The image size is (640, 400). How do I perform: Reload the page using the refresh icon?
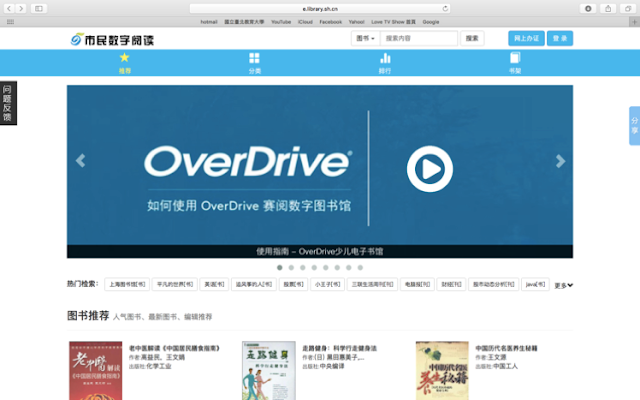click(x=445, y=8)
